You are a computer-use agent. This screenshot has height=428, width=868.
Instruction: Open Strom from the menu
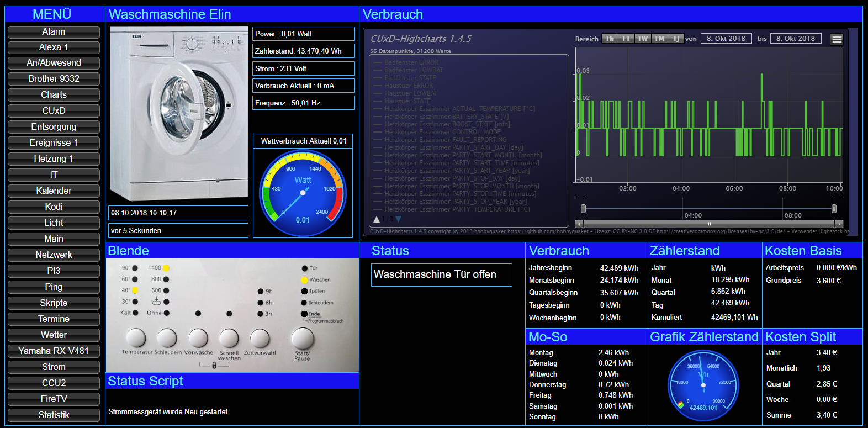[x=54, y=367]
